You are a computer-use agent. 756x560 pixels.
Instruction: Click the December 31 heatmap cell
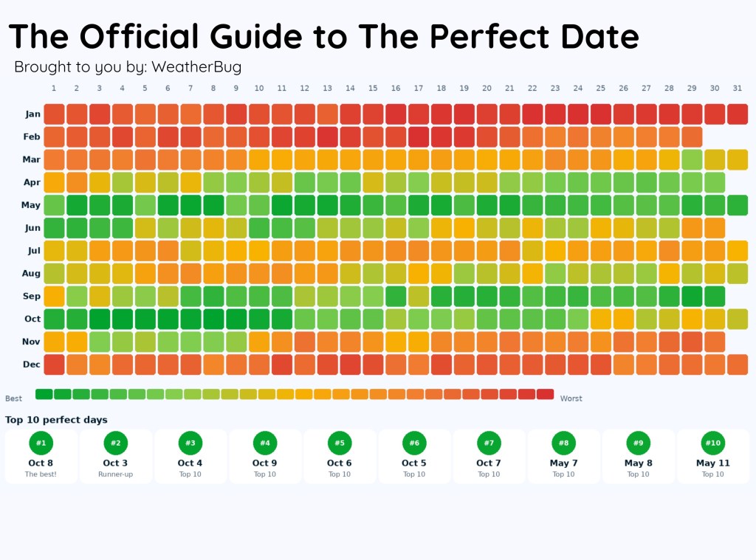point(738,364)
